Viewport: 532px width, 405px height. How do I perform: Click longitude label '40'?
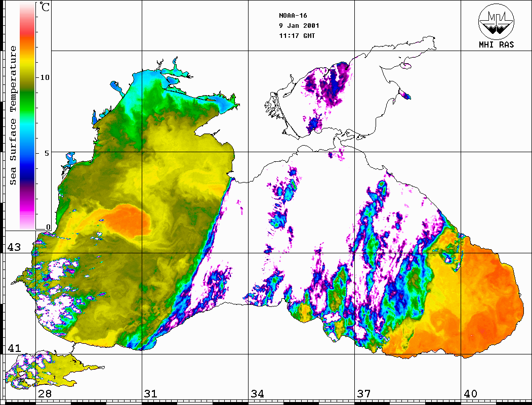click(470, 393)
